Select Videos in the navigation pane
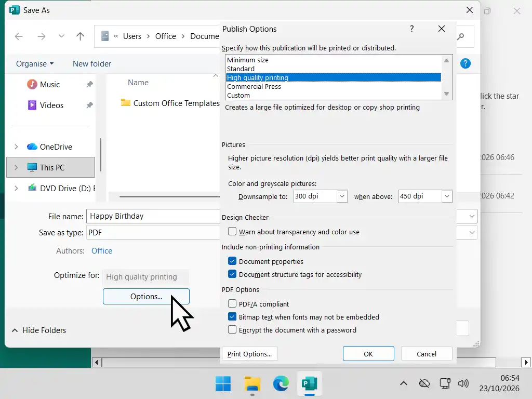Screen dimensions: 532x399 51,105
